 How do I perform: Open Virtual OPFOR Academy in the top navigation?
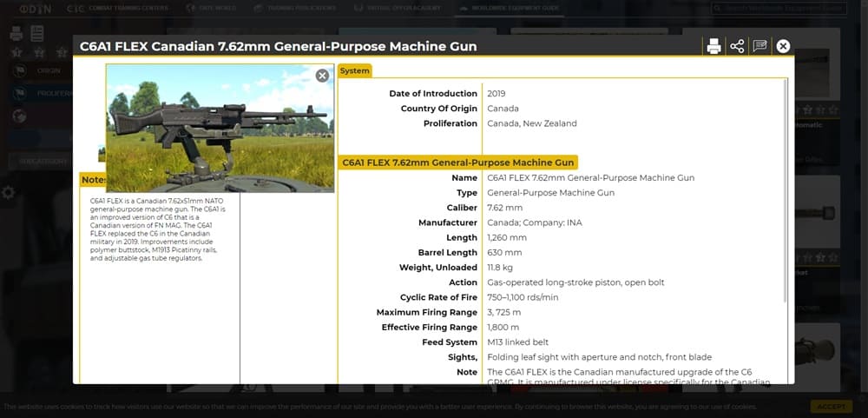398,9
